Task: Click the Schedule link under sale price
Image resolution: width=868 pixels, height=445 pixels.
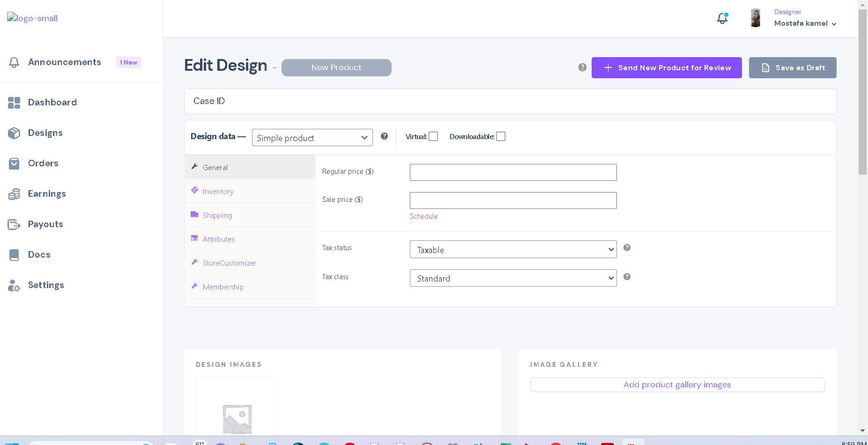Action: (x=423, y=216)
